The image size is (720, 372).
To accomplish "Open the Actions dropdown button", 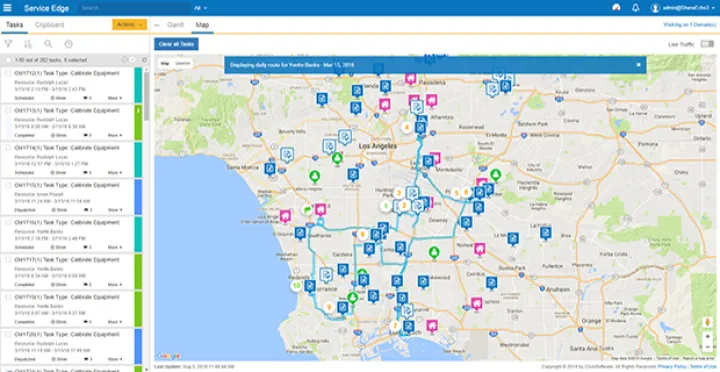I will pos(129,25).
